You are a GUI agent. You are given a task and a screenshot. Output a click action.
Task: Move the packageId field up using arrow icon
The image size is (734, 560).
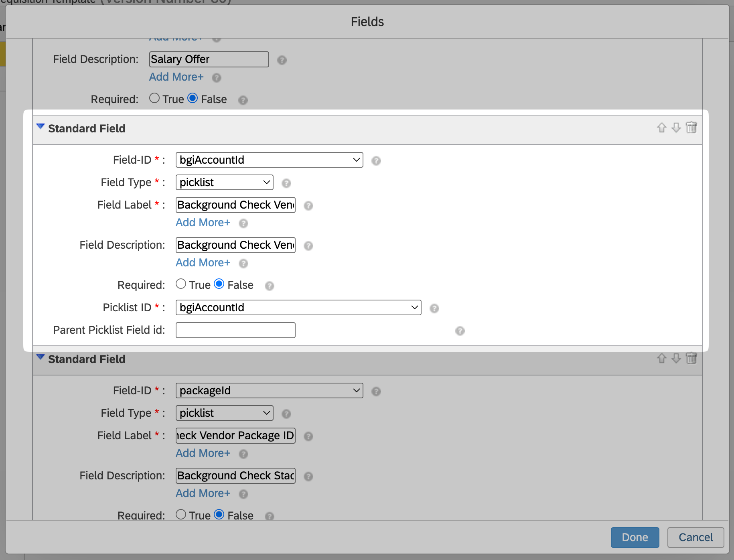661,358
